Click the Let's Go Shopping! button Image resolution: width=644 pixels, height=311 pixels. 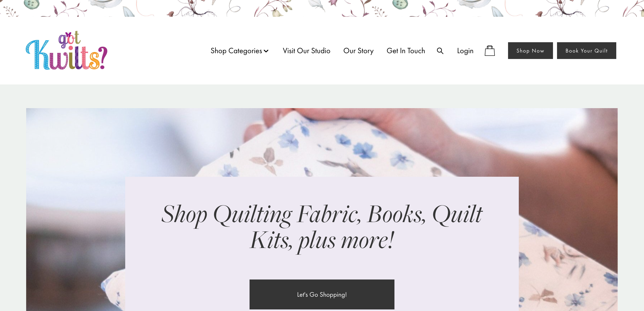click(x=322, y=294)
